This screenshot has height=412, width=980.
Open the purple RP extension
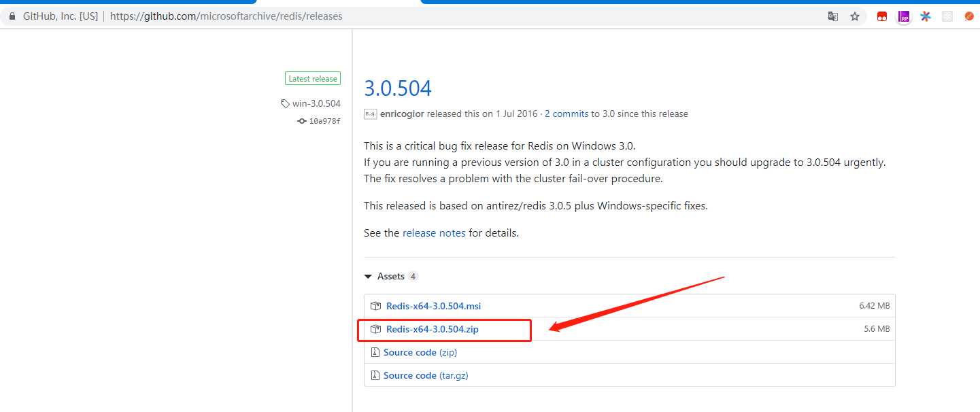tap(904, 16)
